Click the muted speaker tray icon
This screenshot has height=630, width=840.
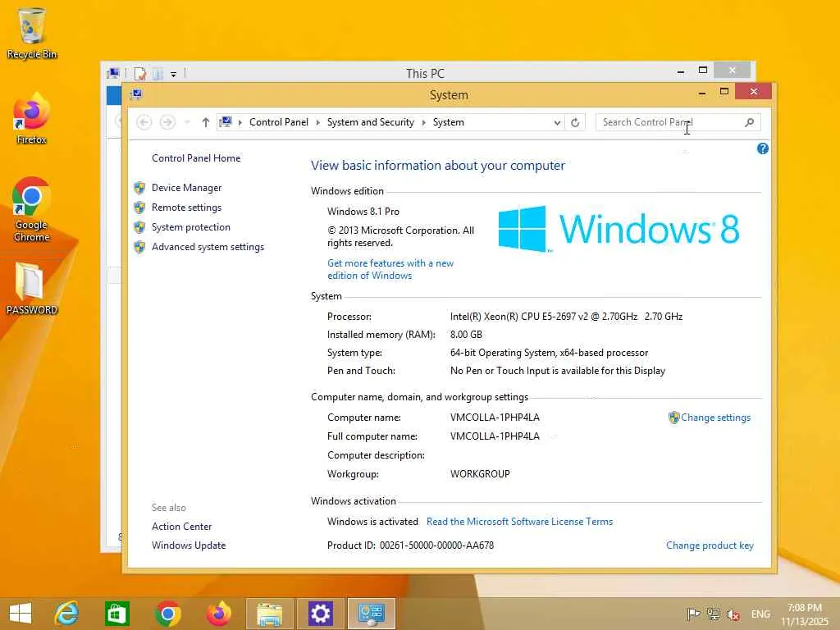[x=733, y=614]
